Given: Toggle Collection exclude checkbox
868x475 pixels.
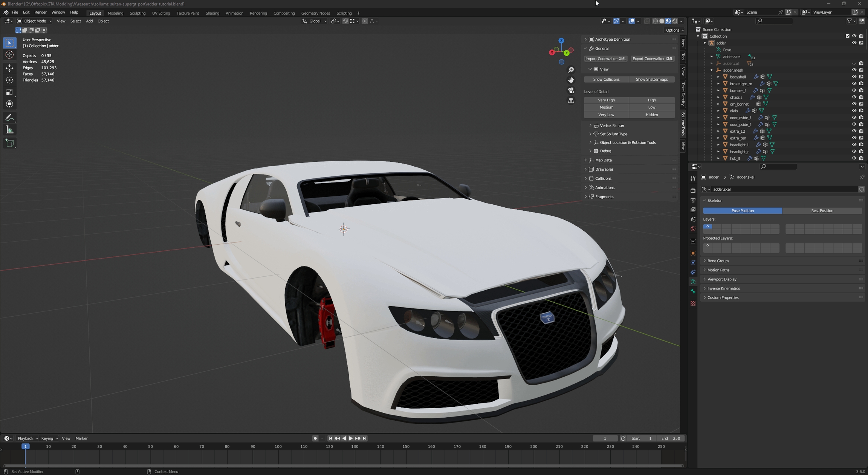Looking at the screenshot, I should coord(847,36).
